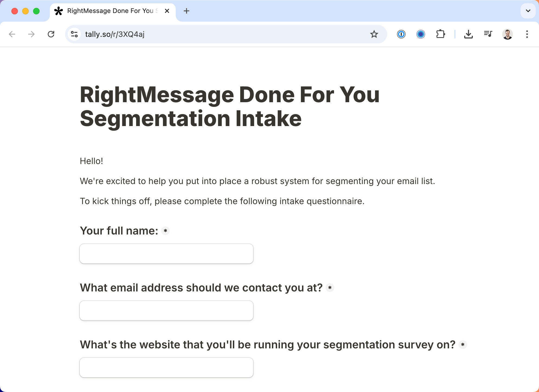This screenshot has height=392, width=539.
Task: Focus the Your full name field
Action: coord(166,254)
